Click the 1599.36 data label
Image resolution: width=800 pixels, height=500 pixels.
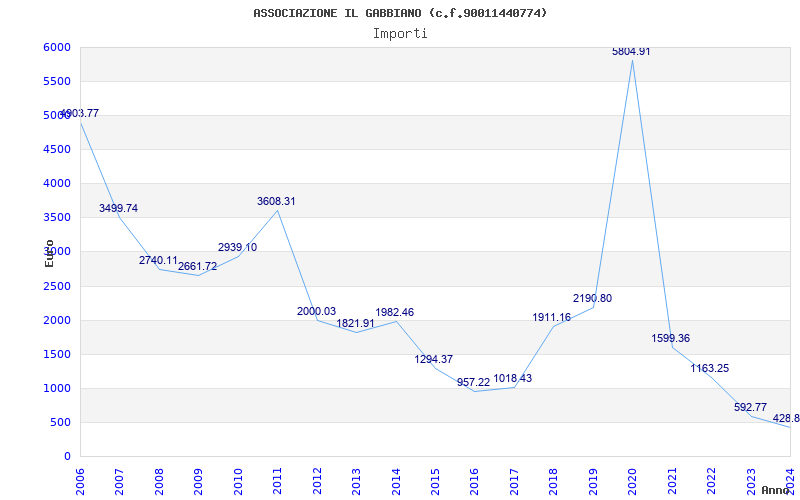pos(670,338)
